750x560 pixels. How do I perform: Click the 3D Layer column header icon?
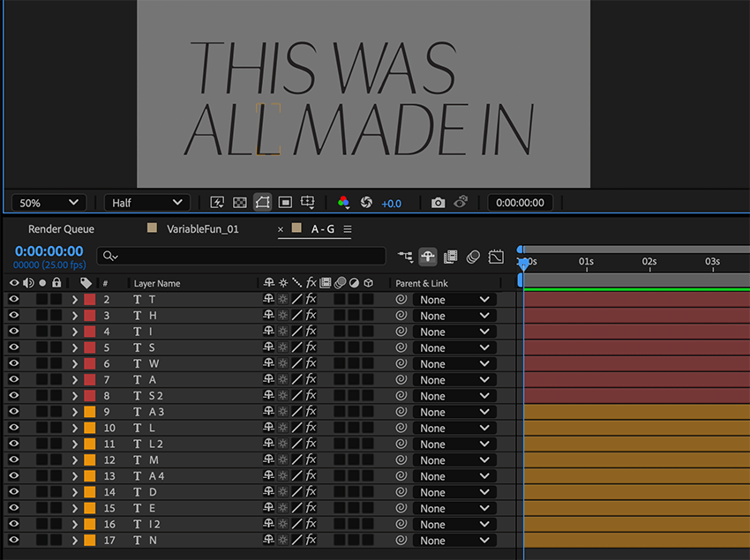(x=368, y=283)
